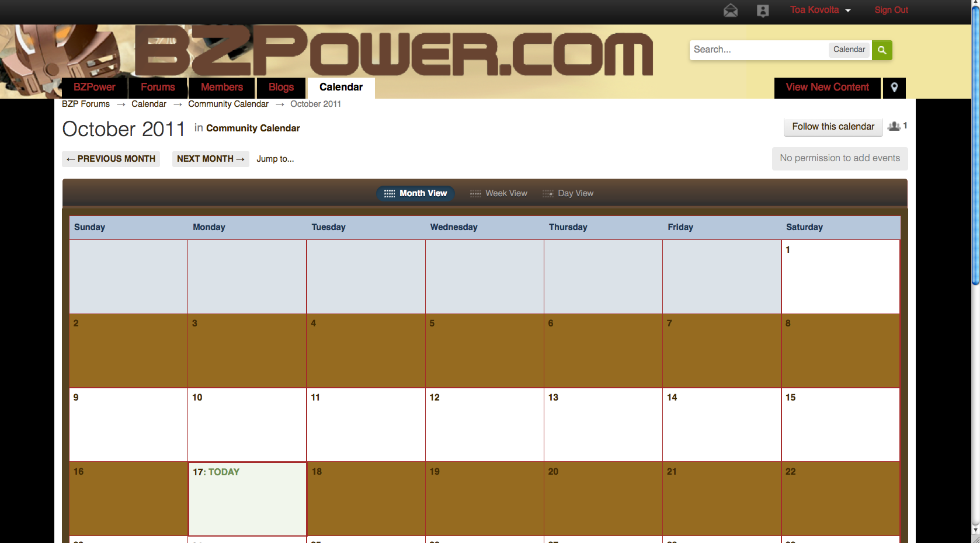Image resolution: width=980 pixels, height=543 pixels.
Task: Open the messenger inbox envelope icon
Action: (x=731, y=11)
